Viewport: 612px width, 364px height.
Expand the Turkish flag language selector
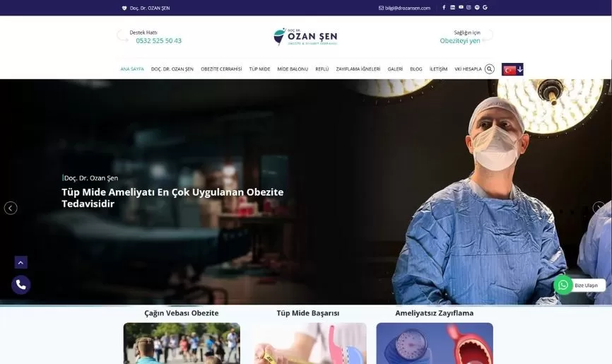coord(512,69)
